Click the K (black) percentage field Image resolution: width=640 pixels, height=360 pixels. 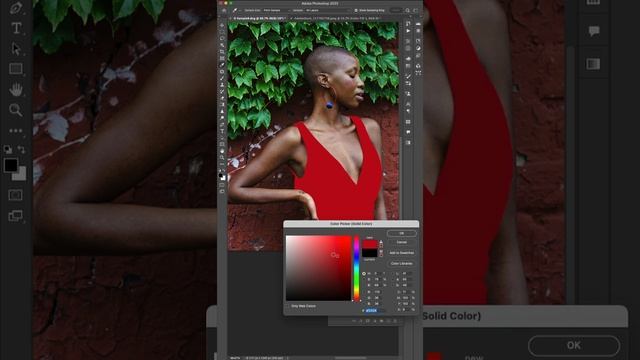tap(407, 310)
